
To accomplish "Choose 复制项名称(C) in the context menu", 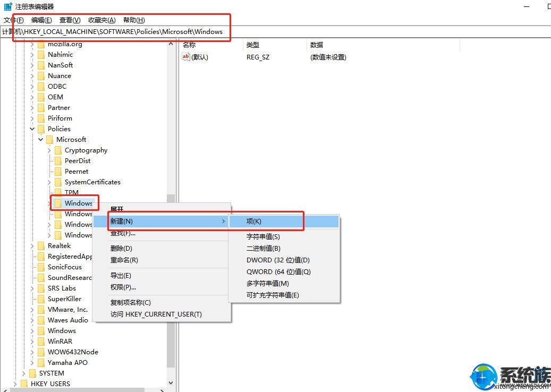I will point(162,302).
